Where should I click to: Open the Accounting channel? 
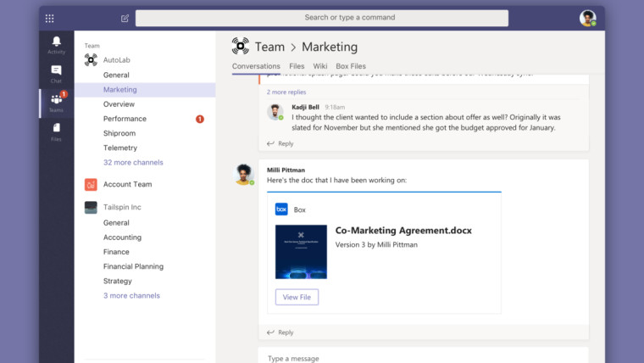click(x=122, y=237)
